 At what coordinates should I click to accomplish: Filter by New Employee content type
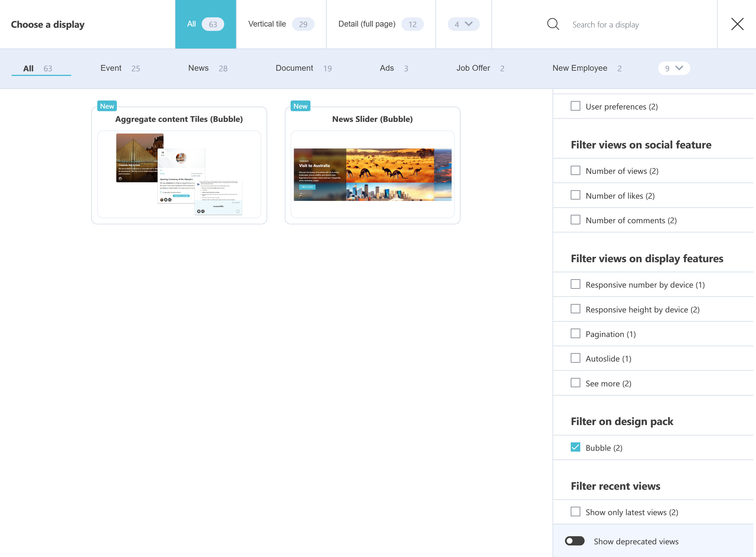(x=587, y=68)
